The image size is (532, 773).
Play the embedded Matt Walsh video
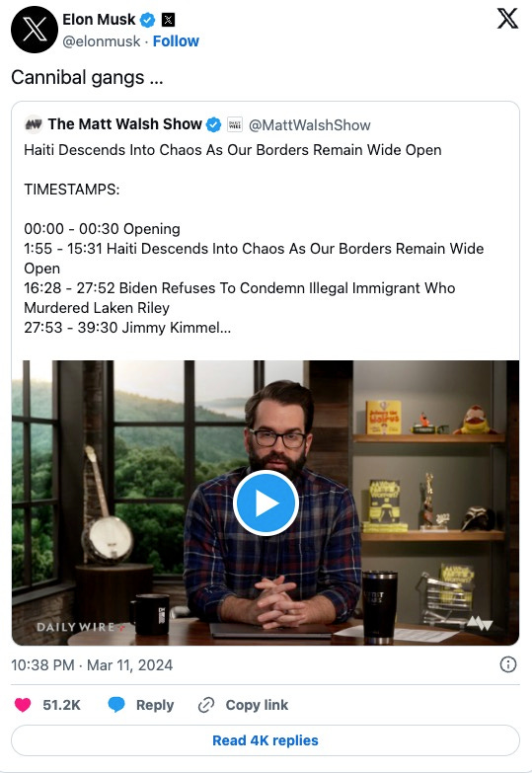click(x=266, y=502)
